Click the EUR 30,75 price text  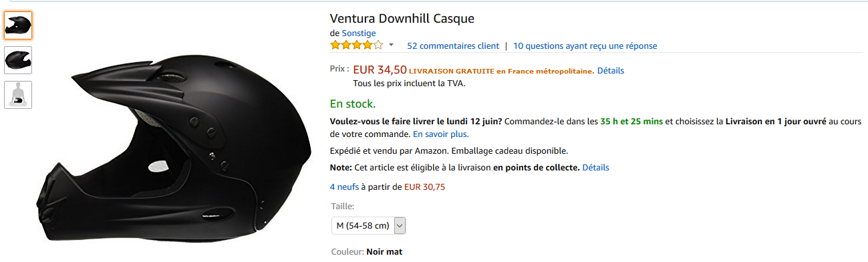pyautogui.click(x=425, y=186)
